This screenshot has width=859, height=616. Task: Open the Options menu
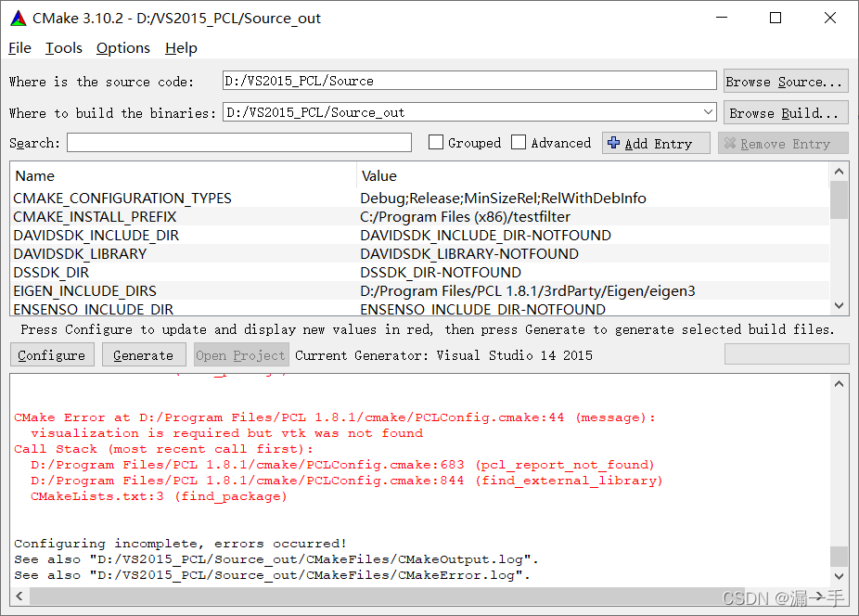point(123,48)
